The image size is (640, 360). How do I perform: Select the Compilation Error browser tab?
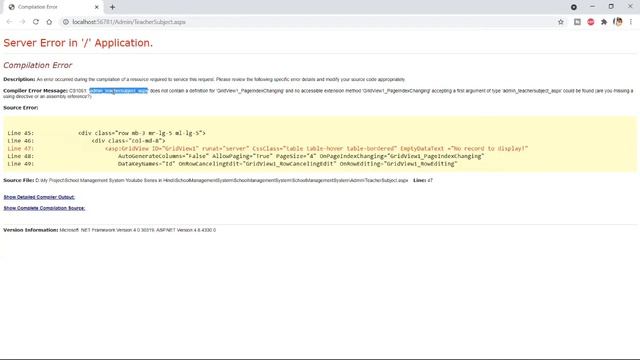[x=53, y=7]
